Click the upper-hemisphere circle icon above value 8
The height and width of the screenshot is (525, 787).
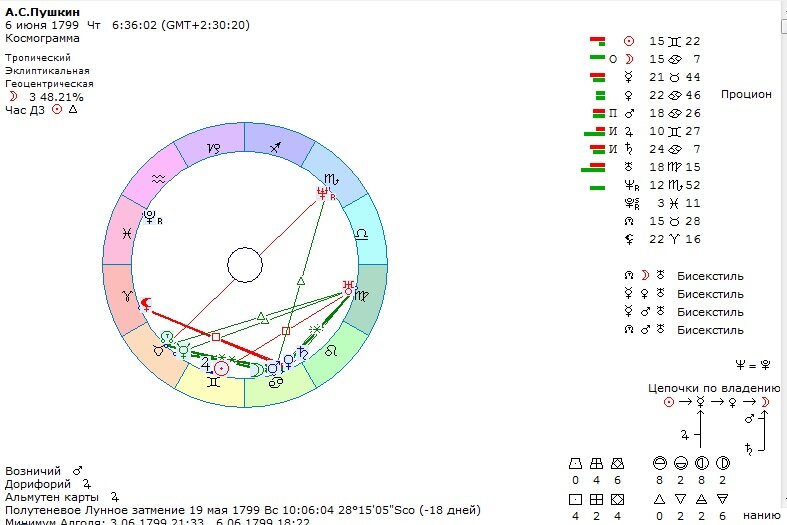(660, 463)
